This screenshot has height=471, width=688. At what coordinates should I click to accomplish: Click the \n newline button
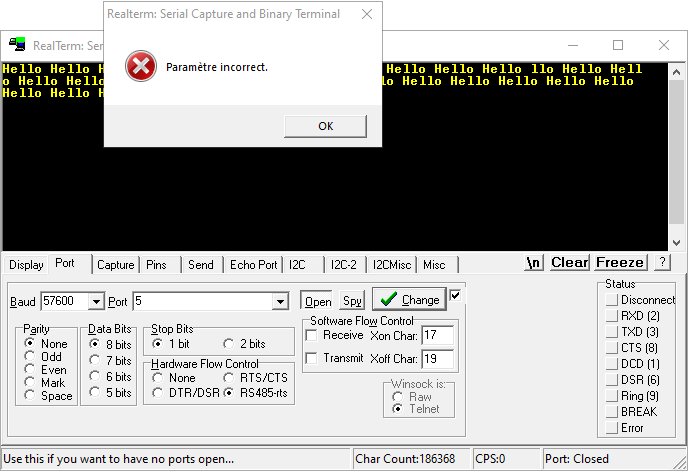[534, 262]
